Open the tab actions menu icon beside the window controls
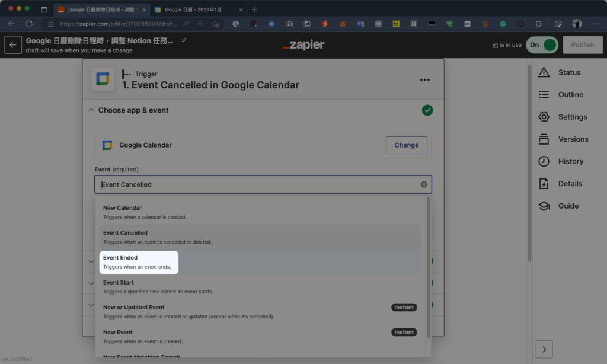 pyautogui.click(x=44, y=9)
